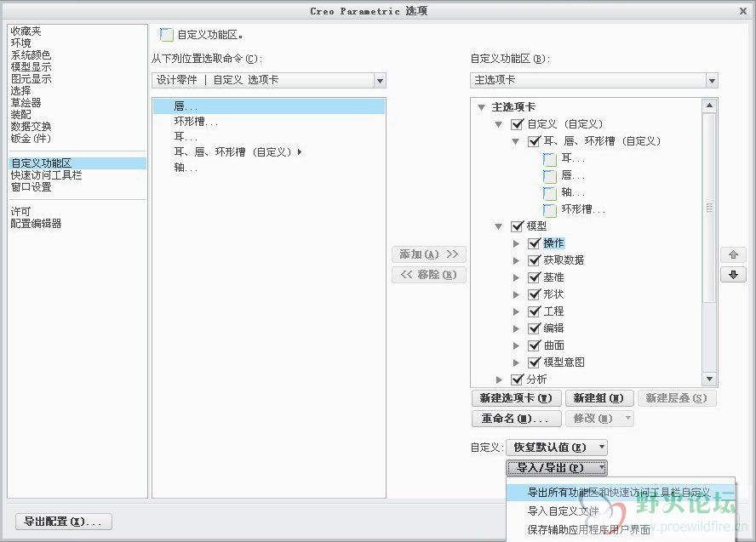Toggle the 编辑 group checkbox
756x542 pixels.
[x=534, y=328]
